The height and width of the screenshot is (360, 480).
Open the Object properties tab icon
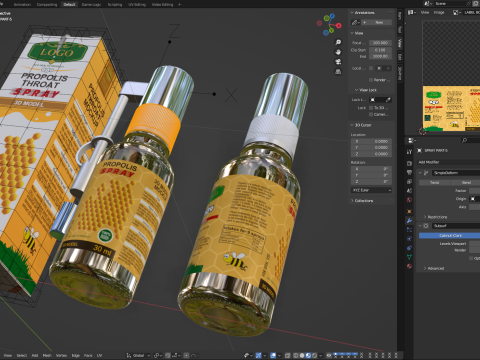click(x=409, y=211)
